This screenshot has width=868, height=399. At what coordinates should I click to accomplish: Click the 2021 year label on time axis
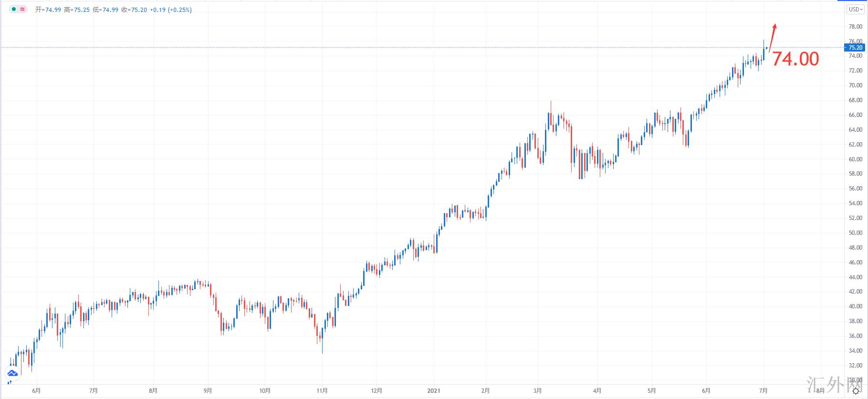[x=434, y=391]
